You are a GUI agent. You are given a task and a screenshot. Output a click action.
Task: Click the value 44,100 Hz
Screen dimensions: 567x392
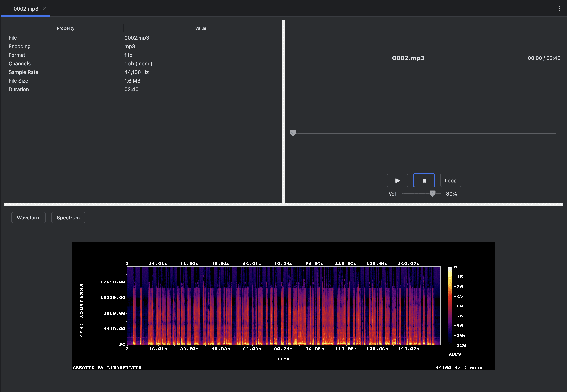[136, 72]
